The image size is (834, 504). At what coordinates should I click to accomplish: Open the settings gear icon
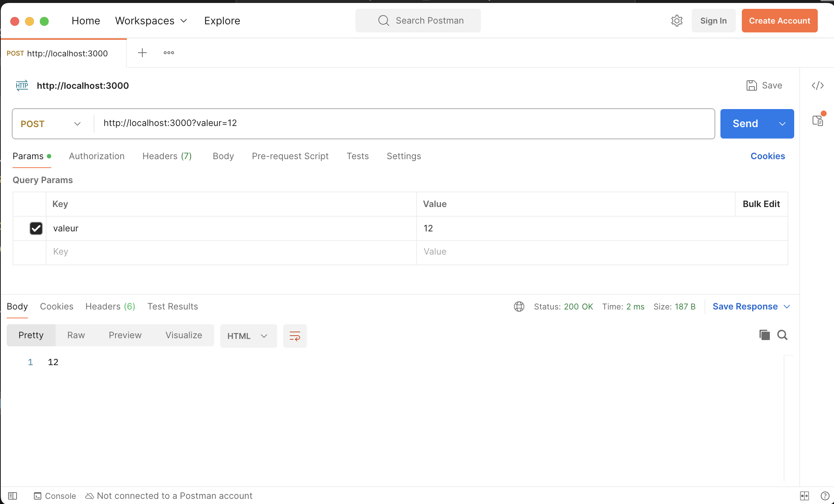pos(677,21)
